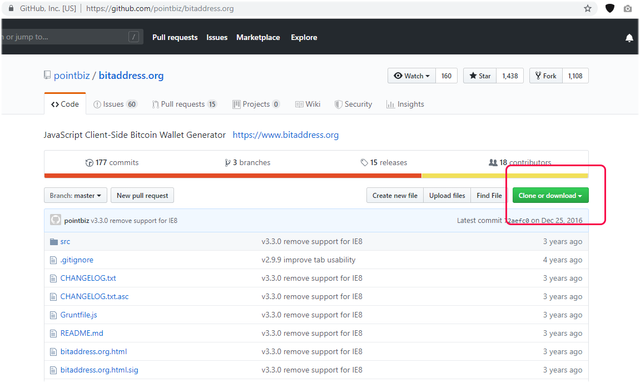Open the Branch: master dropdown

pyautogui.click(x=76, y=196)
